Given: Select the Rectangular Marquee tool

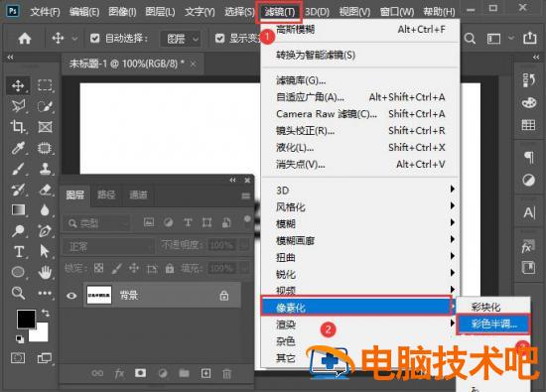Looking at the screenshot, I should tap(45, 85).
